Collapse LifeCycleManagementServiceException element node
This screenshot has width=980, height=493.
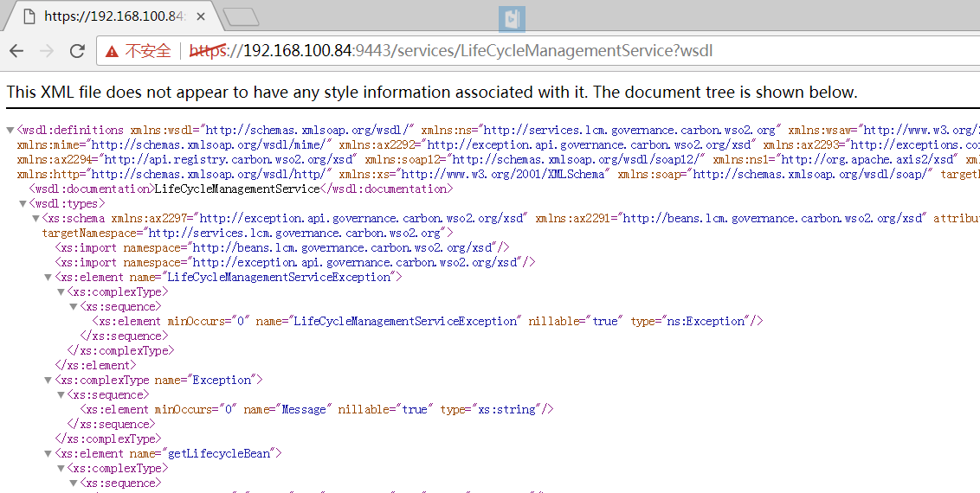(x=48, y=277)
